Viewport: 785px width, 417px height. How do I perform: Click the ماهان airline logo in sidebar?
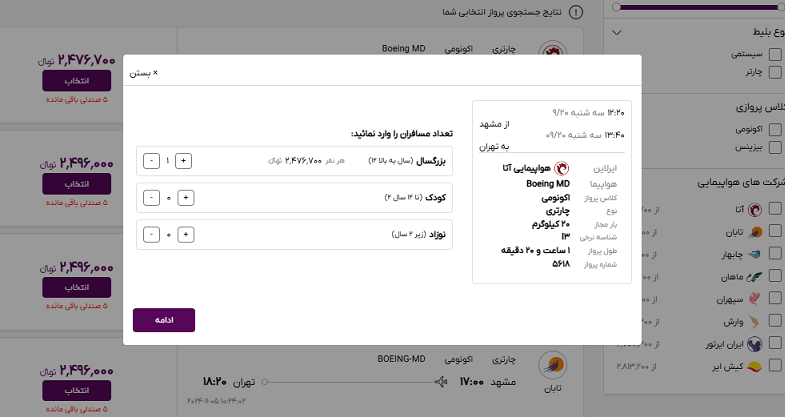(x=754, y=276)
